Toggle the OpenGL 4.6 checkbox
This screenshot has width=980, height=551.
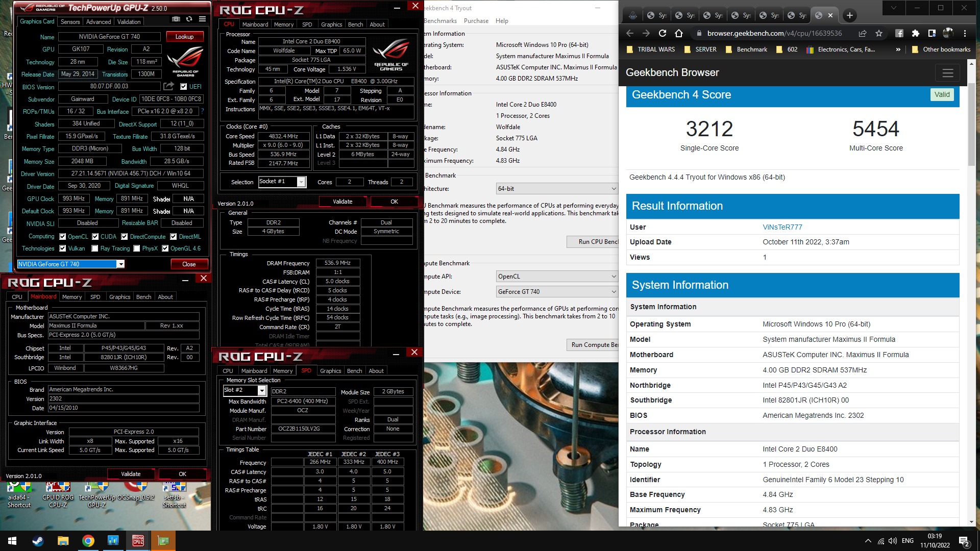(x=165, y=248)
